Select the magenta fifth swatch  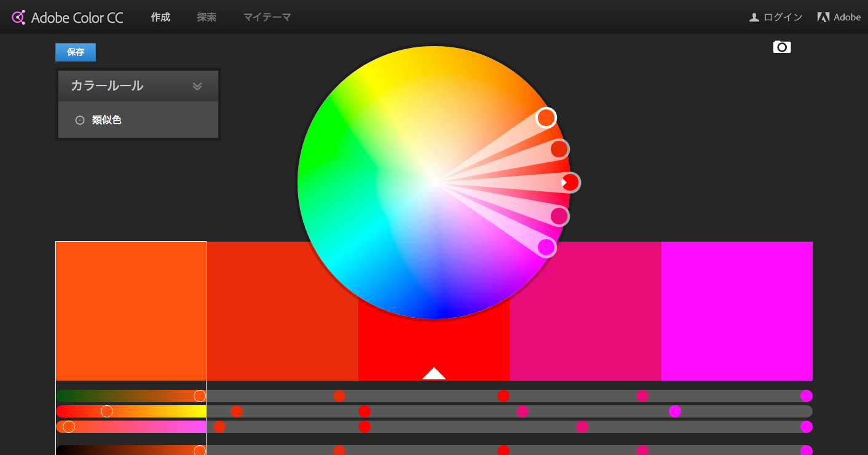click(x=737, y=311)
